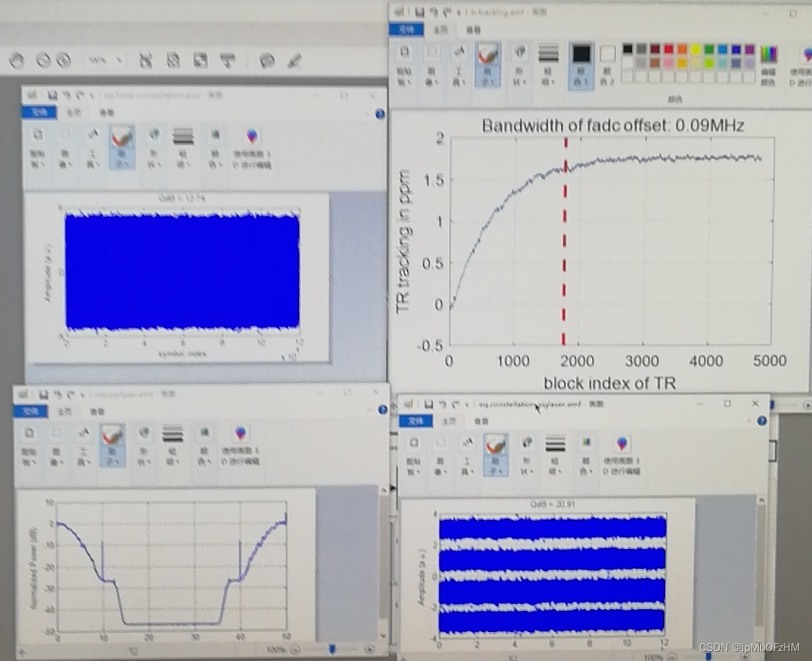Click the Help icon in the top-left Paint window
The height and width of the screenshot is (661, 812).
[x=380, y=114]
